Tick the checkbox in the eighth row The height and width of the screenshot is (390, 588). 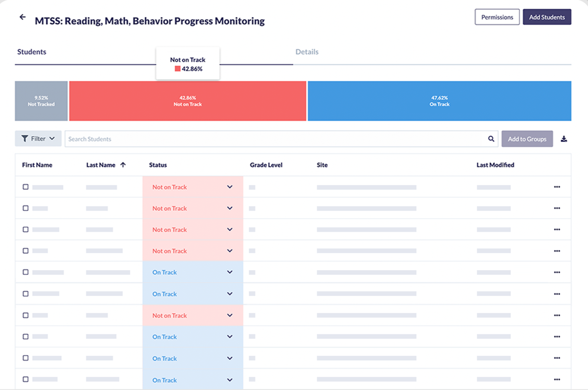coord(26,337)
